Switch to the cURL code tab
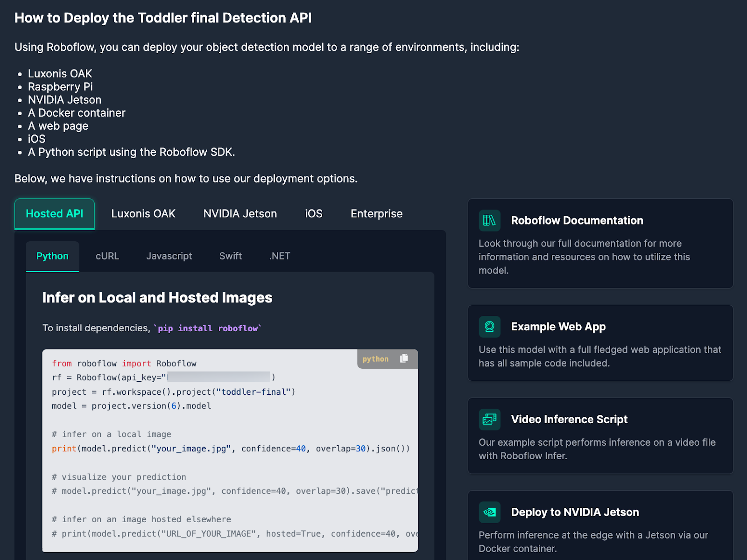Viewport: 747px width, 560px height. tap(107, 256)
